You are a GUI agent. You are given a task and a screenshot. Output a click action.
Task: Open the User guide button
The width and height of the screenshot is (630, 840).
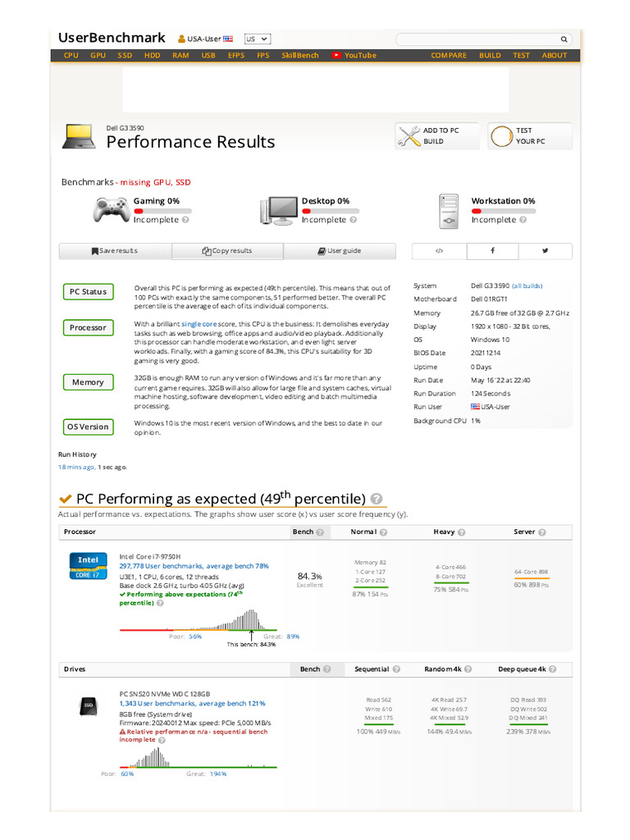point(340,251)
